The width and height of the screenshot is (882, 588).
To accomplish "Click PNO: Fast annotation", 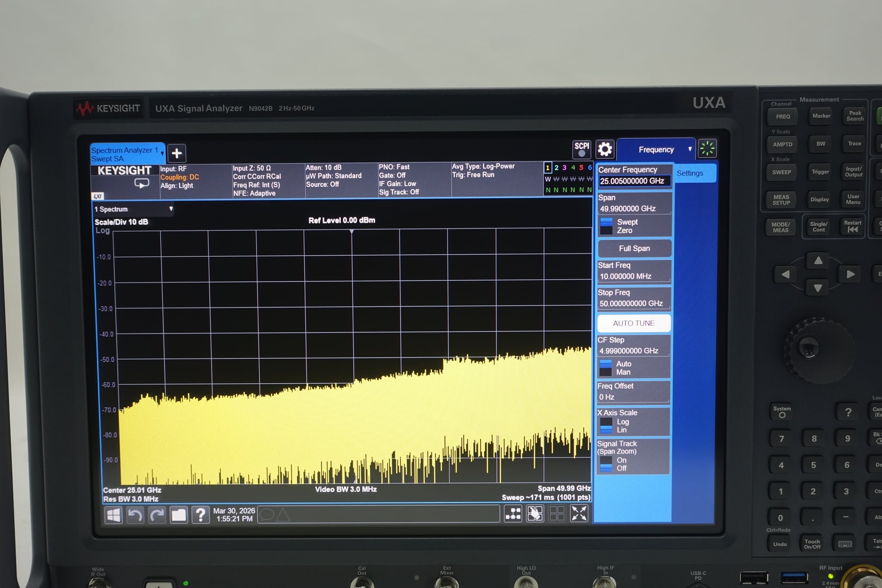I will click(x=394, y=167).
